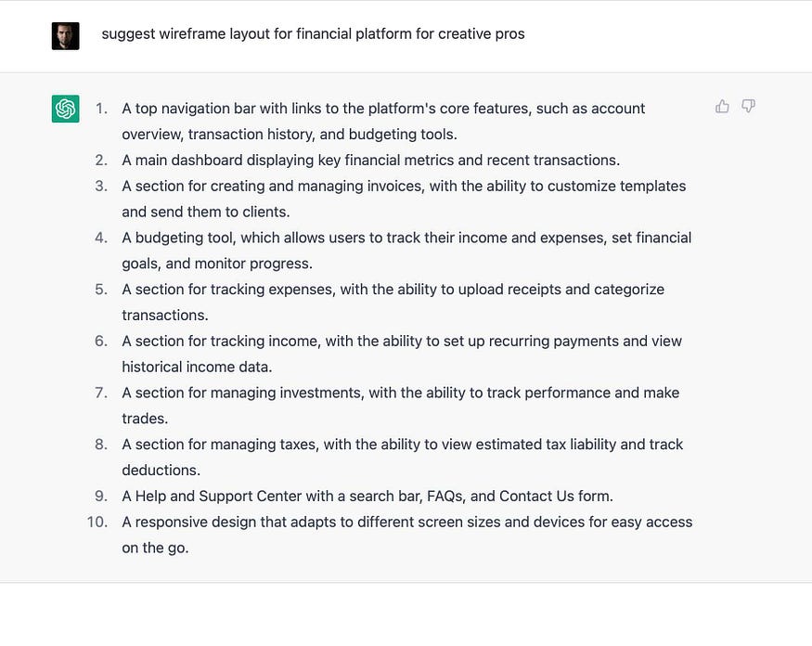The width and height of the screenshot is (812, 646).
Task: Click the main dashboard list item text
Action: (371, 160)
